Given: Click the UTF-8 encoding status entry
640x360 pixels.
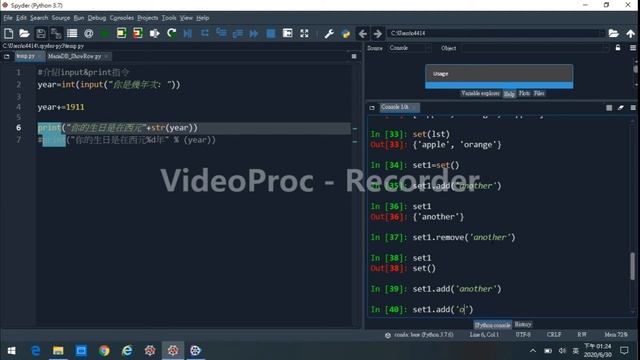Looking at the screenshot, I should (523, 335).
